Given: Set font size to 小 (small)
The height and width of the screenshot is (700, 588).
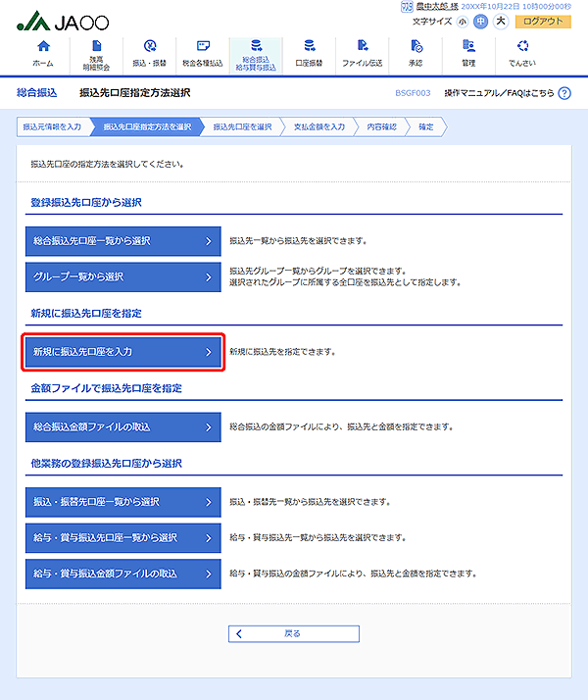Looking at the screenshot, I should coord(462,22).
